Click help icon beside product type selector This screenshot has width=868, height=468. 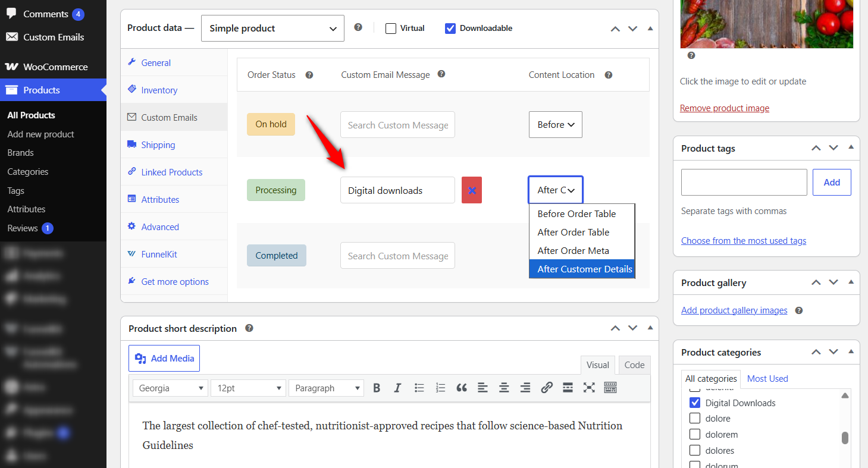[358, 27]
